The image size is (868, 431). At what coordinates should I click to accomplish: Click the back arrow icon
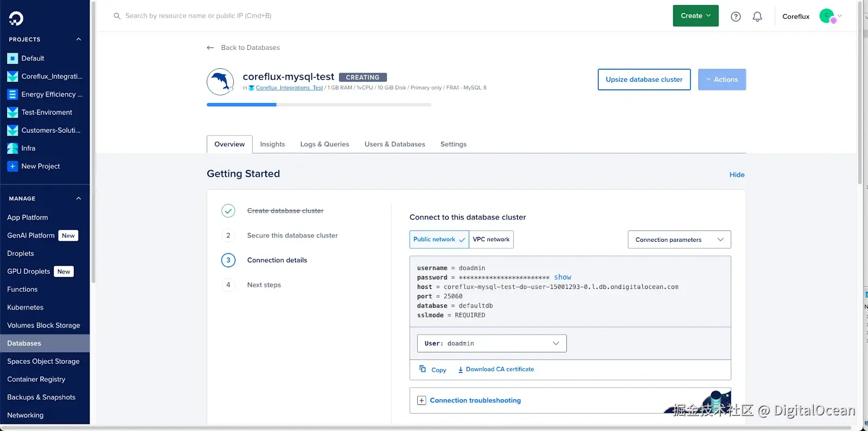(210, 48)
